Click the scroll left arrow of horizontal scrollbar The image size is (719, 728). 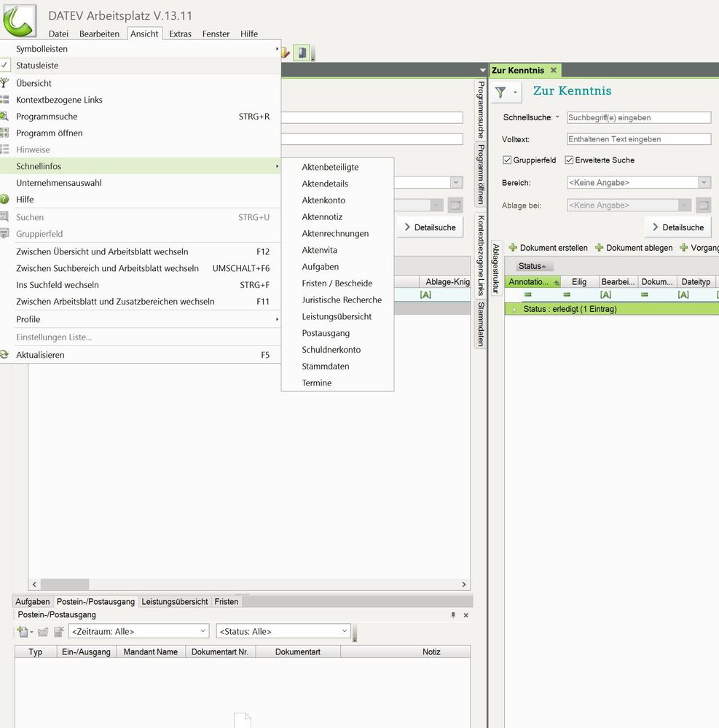click(x=34, y=584)
